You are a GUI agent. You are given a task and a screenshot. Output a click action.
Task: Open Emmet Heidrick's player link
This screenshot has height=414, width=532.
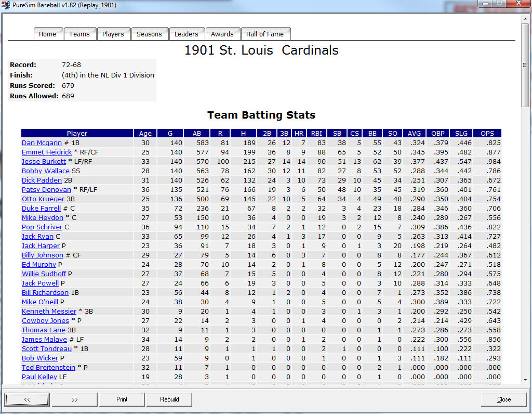coord(47,152)
